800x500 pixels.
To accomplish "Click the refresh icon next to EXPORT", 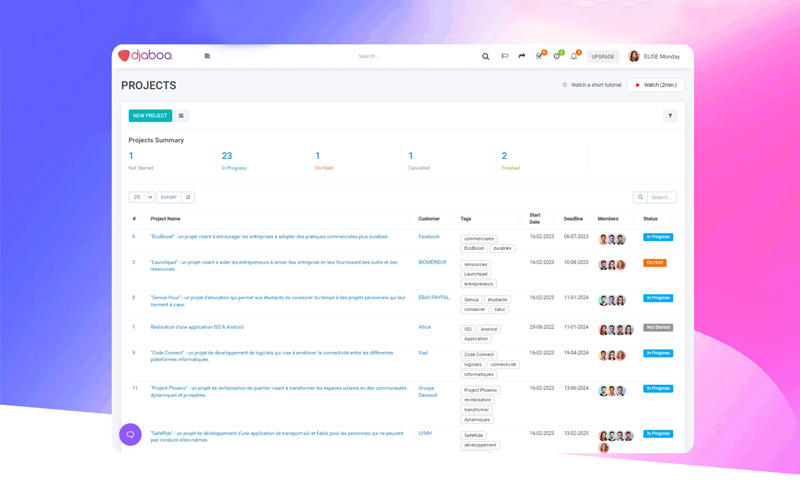I will point(188,197).
